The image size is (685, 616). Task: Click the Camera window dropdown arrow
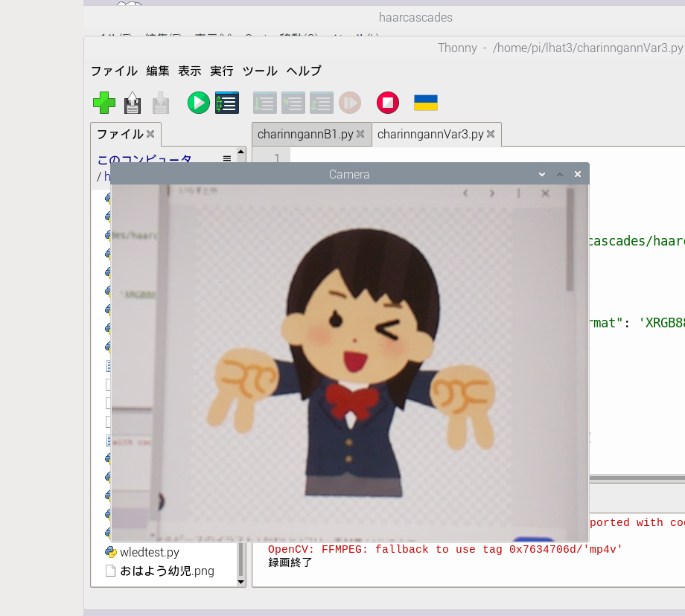(542, 174)
